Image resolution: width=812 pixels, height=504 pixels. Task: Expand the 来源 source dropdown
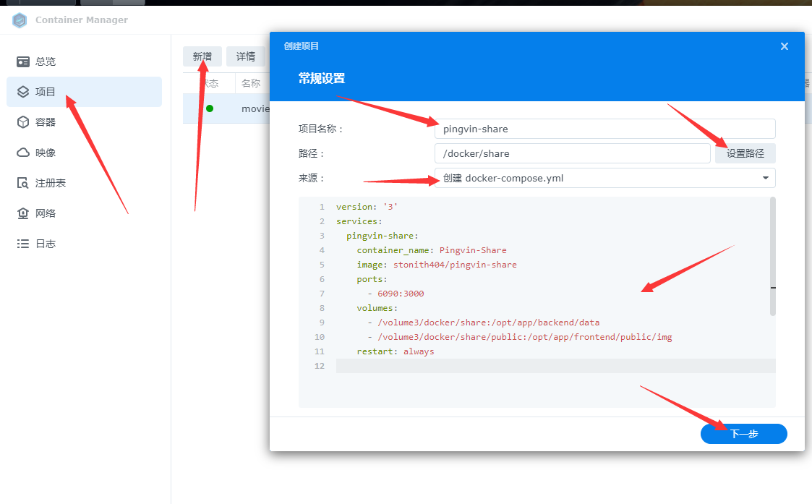click(x=604, y=178)
